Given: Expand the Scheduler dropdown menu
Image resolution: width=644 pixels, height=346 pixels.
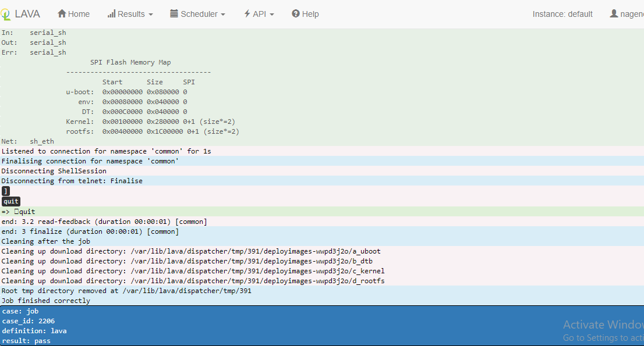Looking at the screenshot, I should pyautogui.click(x=197, y=14).
